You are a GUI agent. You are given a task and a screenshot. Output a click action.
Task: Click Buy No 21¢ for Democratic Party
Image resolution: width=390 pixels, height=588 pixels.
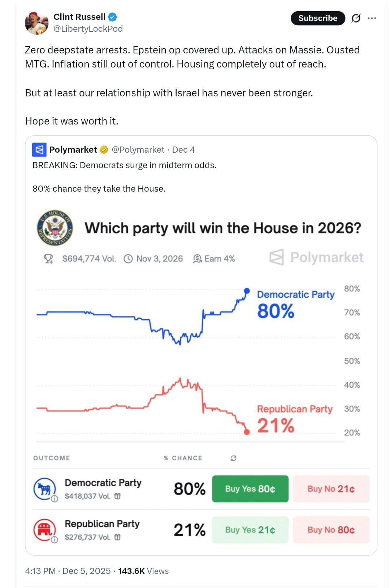point(331,489)
